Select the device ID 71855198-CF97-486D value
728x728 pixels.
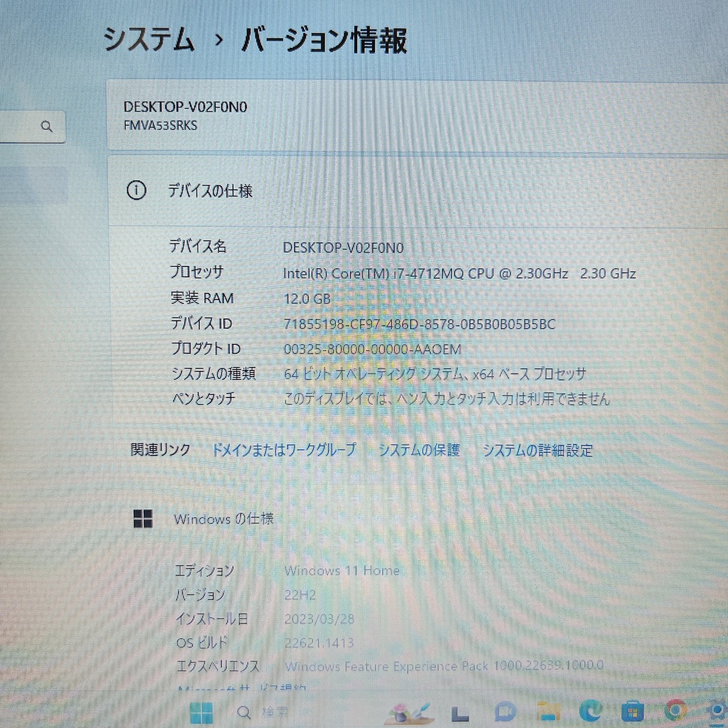(x=419, y=324)
